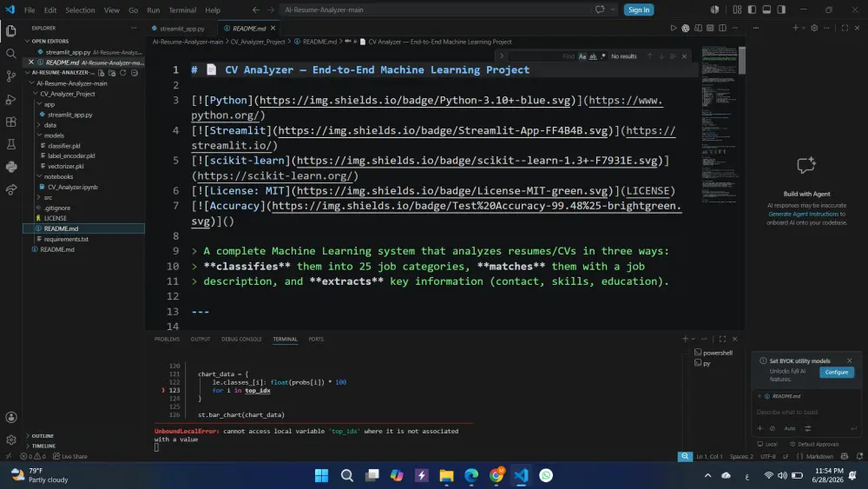Open the chat dropdown next to command center
This screenshot has width=868, height=489.
click(613, 10)
